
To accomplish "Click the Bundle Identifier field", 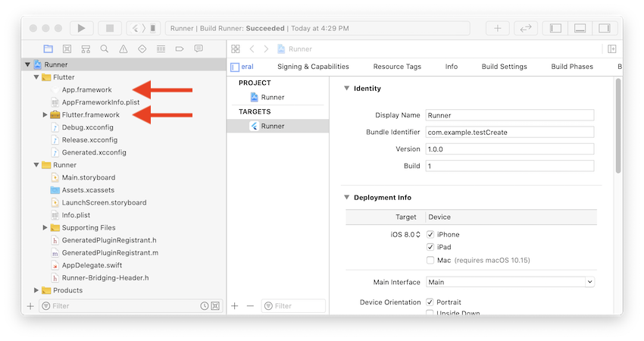I will tap(510, 133).
